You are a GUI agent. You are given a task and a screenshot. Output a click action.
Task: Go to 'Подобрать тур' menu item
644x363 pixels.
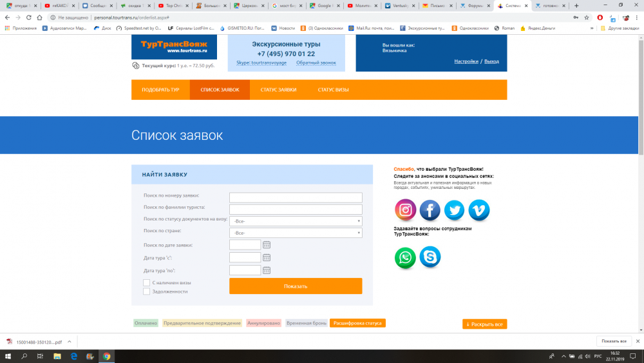pos(160,90)
